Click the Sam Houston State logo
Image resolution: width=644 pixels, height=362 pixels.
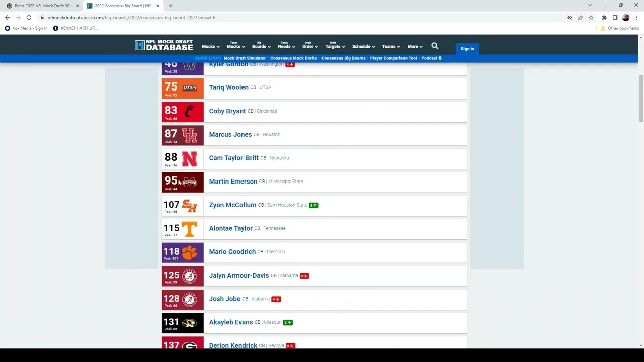(x=189, y=205)
